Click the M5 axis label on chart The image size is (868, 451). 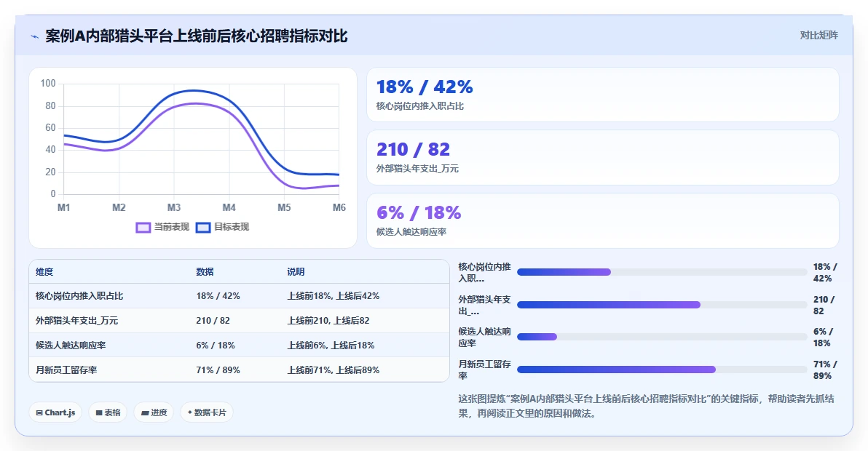tap(284, 207)
